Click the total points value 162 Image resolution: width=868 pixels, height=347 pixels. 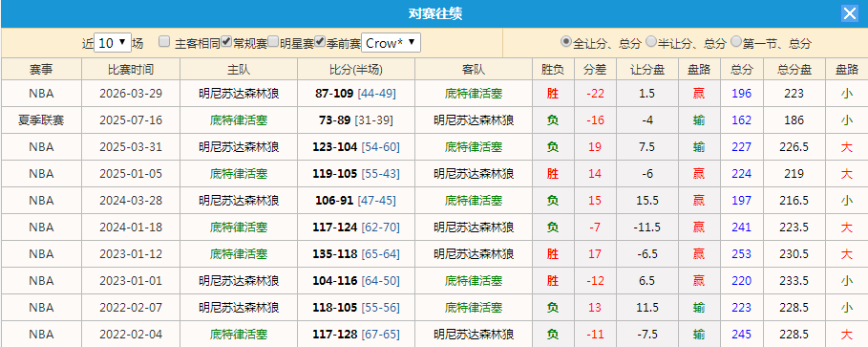tap(742, 120)
